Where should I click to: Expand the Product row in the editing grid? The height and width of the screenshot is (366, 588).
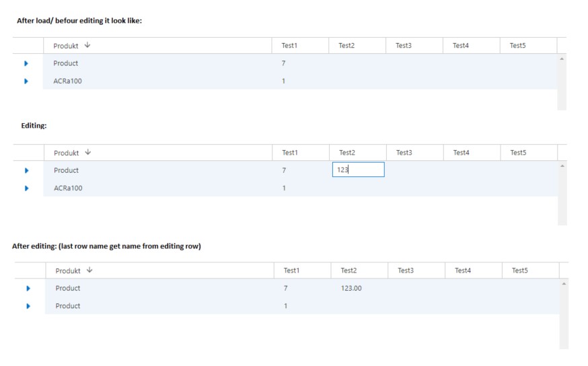[x=27, y=170]
